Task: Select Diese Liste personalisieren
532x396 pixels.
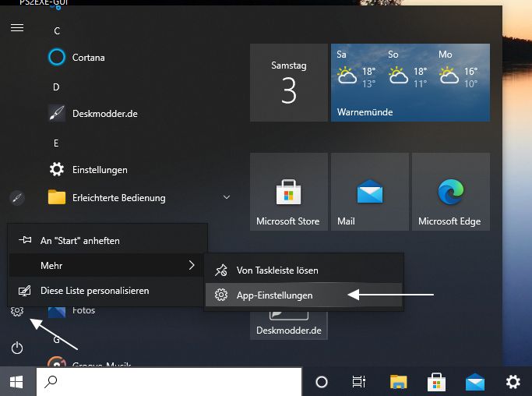Action: point(107,291)
